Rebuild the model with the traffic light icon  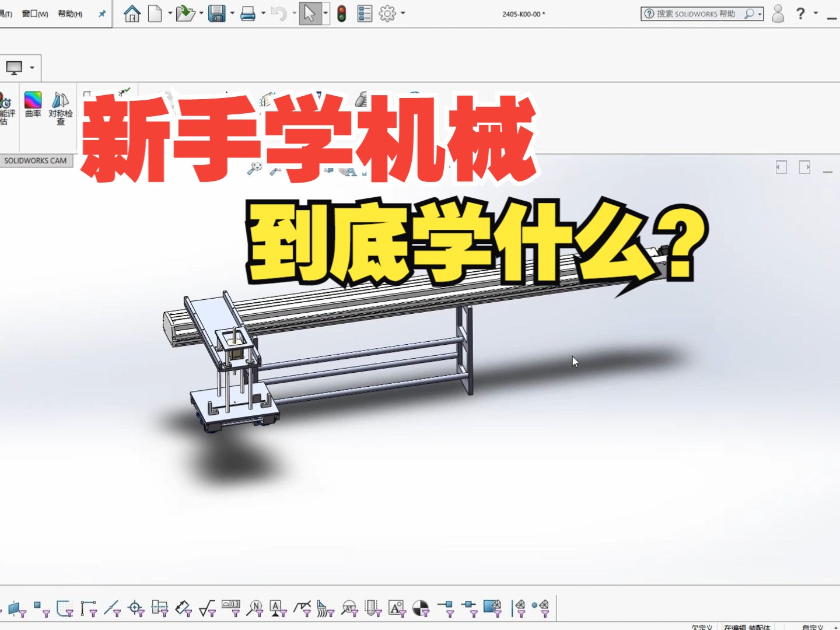[x=342, y=13]
